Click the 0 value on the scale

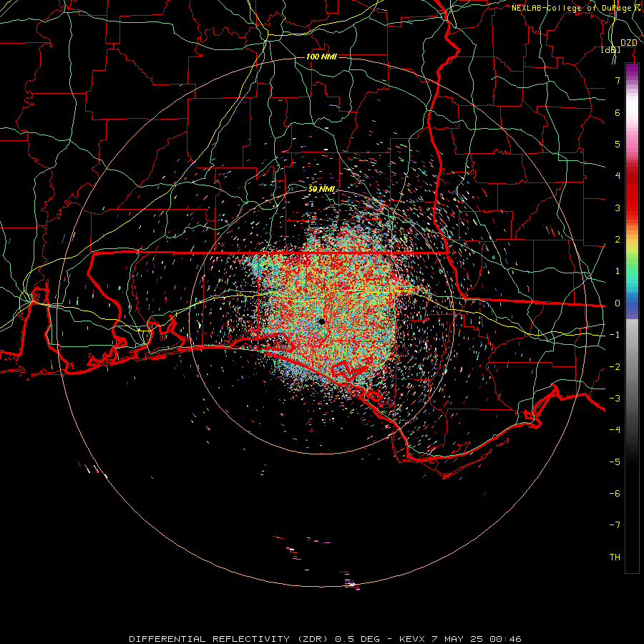[618, 303]
